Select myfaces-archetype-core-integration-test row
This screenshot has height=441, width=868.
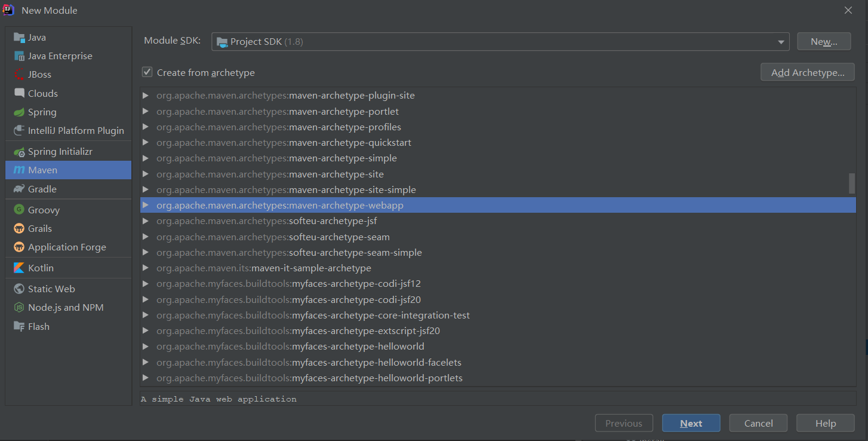498,315
